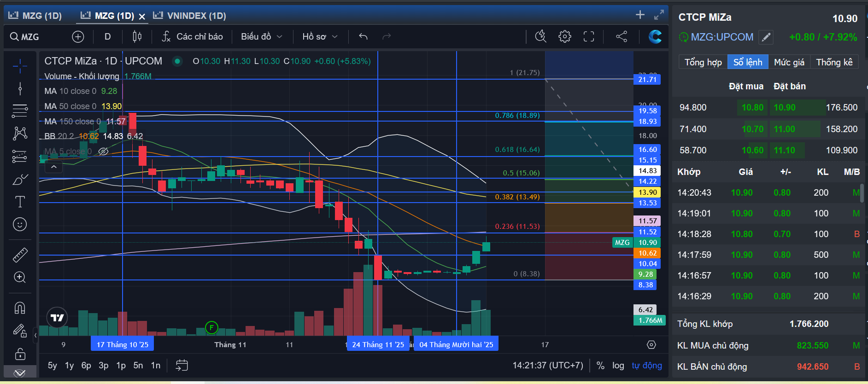
Task: Toggle magnet mode for drawings
Action: coord(20,308)
